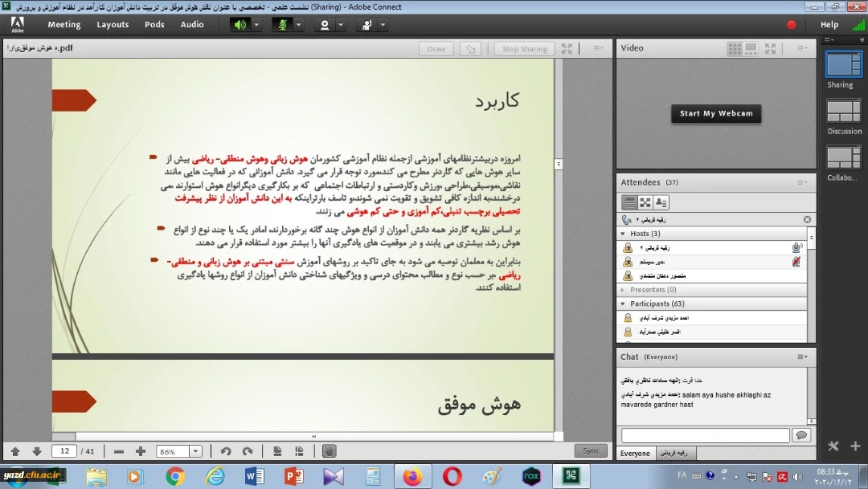Open the Layouts menu
Image resolution: width=868 pixels, height=489 pixels.
pyautogui.click(x=113, y=25)
